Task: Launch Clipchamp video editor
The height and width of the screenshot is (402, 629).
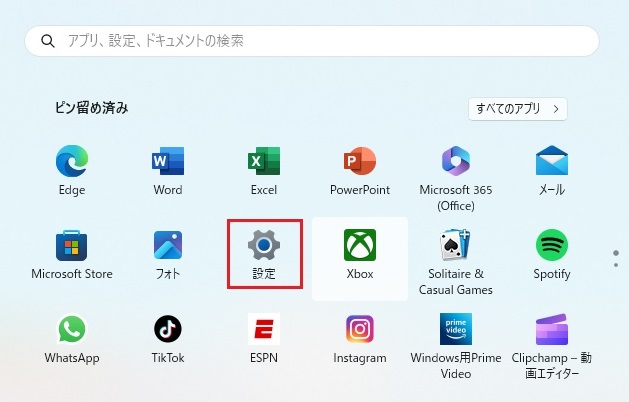Action: pos(552,347)
